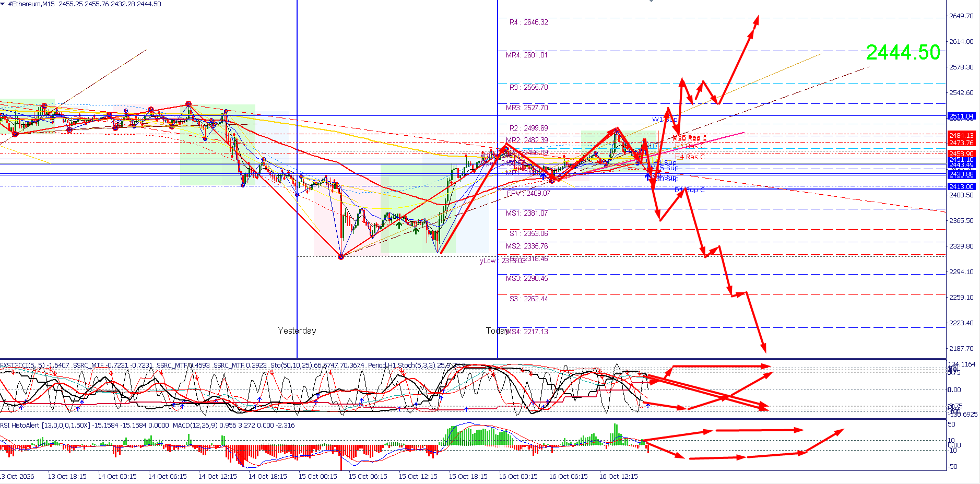Click the 13 Oct 18:15 time label

[67, 477]
